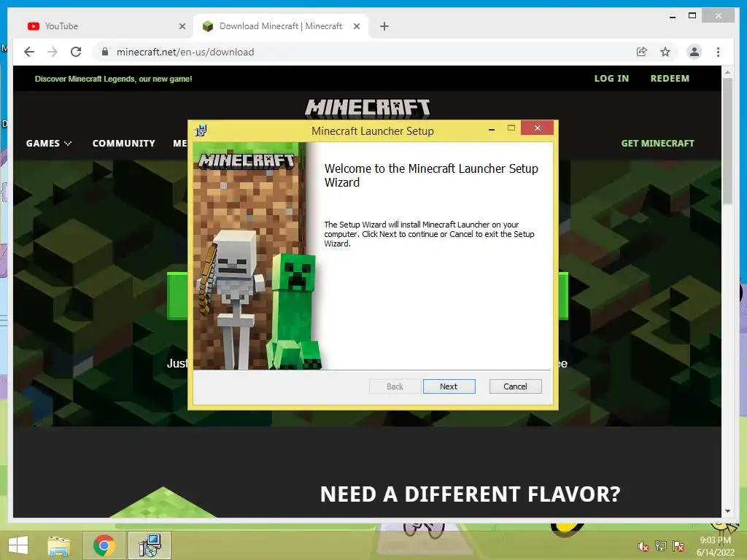Click the installer icon in the setup title bar

201,131
